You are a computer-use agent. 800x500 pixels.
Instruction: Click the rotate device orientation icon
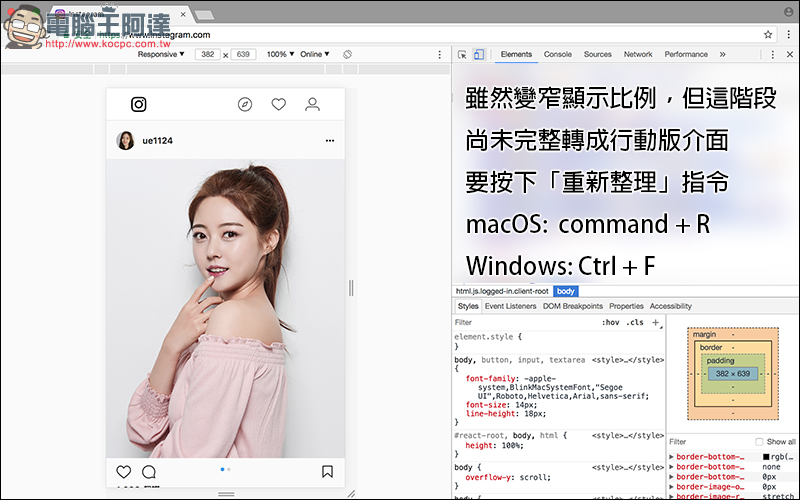click(x=347, y=54)
